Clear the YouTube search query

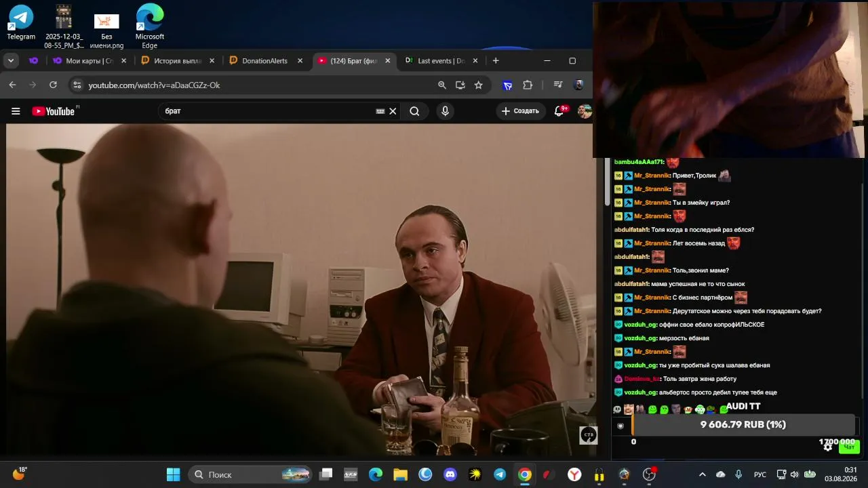coord(393,111)
